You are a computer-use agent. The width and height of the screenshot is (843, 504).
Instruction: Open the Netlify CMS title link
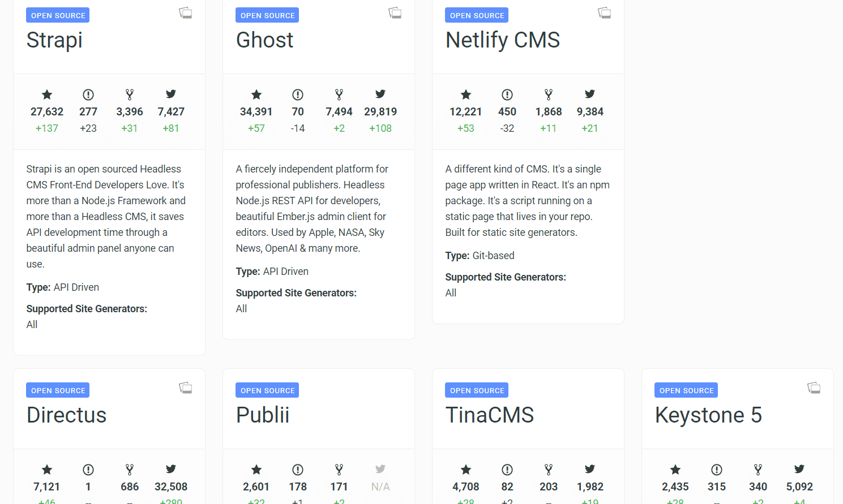pos(502,40)
